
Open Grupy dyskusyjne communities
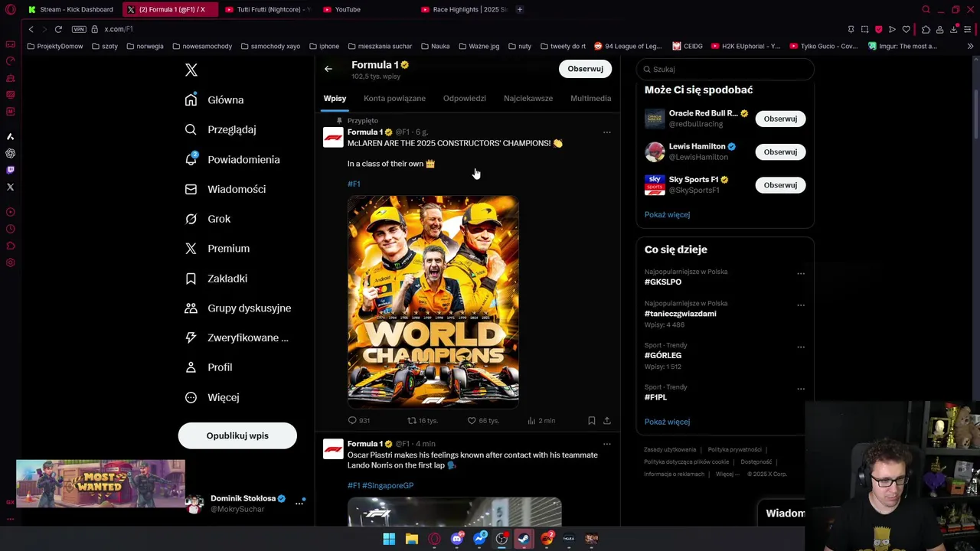click(238, 308)
